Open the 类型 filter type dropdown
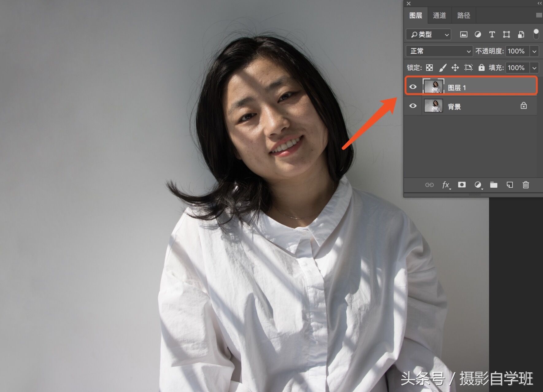 [428, 35]
